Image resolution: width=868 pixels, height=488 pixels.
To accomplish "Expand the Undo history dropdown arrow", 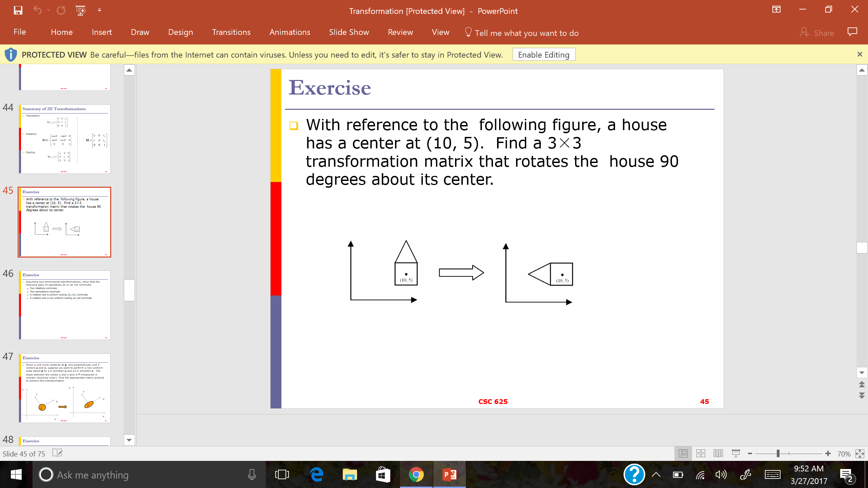I will pos(49,11).
